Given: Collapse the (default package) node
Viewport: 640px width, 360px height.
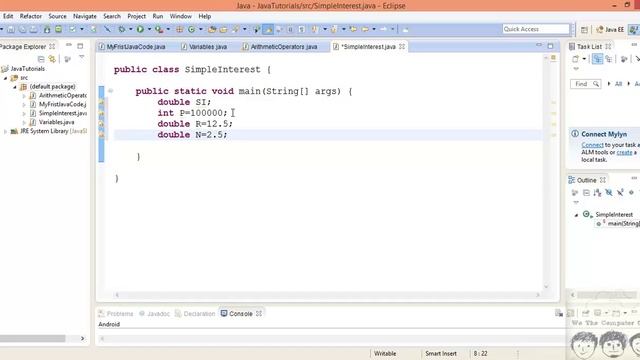Looking at the screenshot, I should tap(15, 87).
